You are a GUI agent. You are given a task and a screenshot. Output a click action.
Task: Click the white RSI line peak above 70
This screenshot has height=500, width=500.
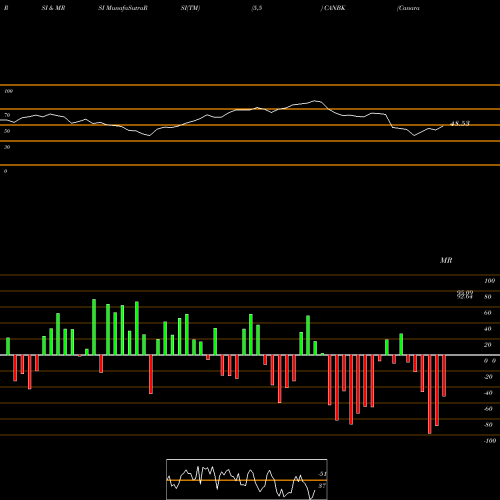(315, 101)
